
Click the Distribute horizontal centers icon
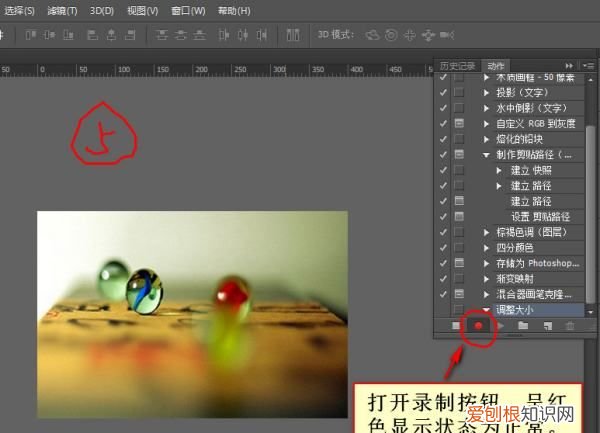[243, 35]
